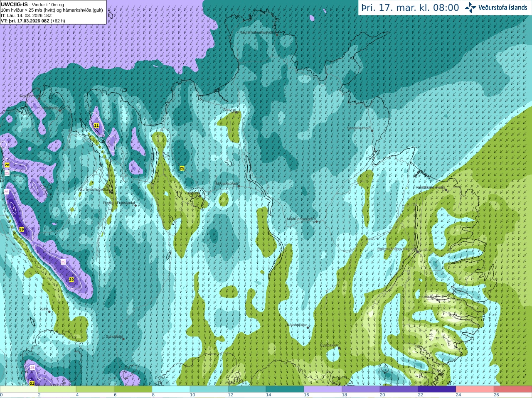Click the 14–16 m/s dark teal legend swatch
The height and width of the screenshot is (398, 532).
(285, 389)
